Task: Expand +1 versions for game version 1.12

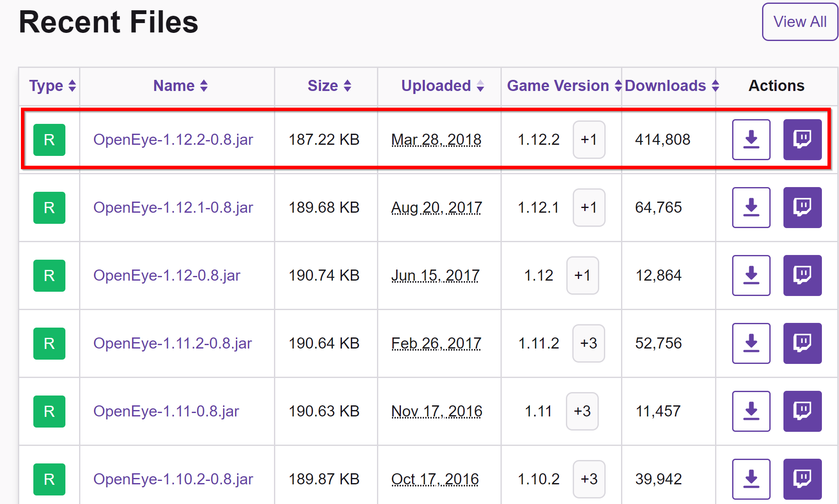Action: (x=583, y=275)
